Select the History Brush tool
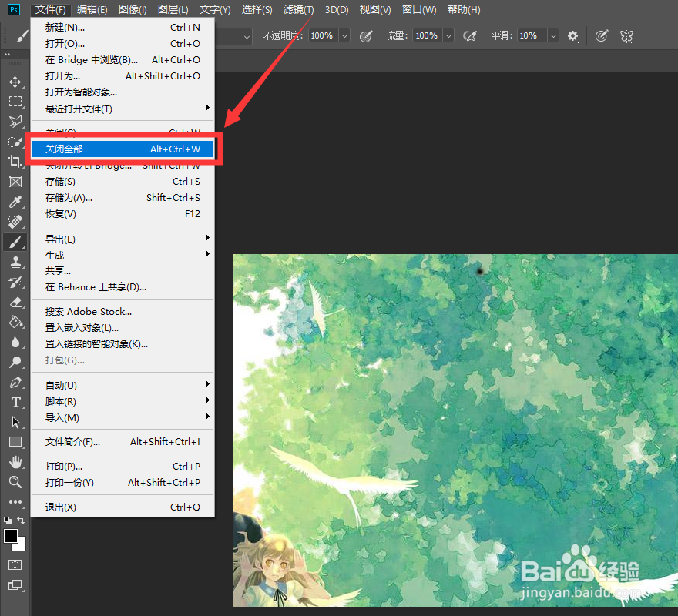The width and height of the screenshot is (678, 616). click(15, 283)
